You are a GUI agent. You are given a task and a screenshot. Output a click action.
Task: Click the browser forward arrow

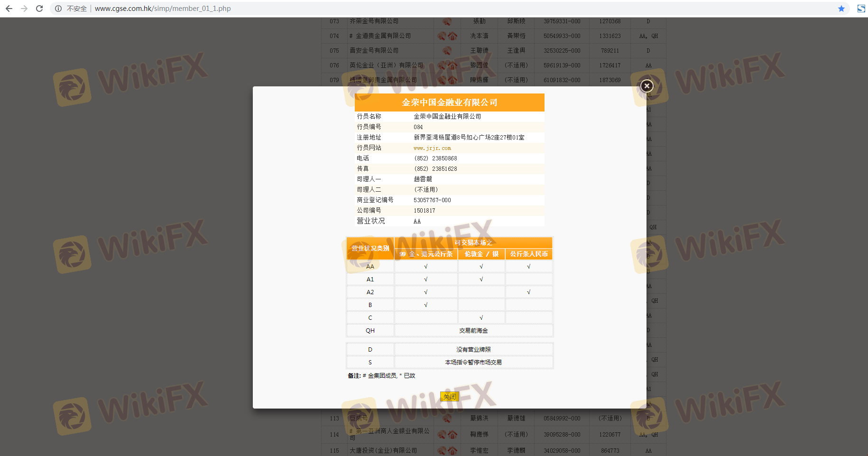pyautogui.click(x=24, y=9)
